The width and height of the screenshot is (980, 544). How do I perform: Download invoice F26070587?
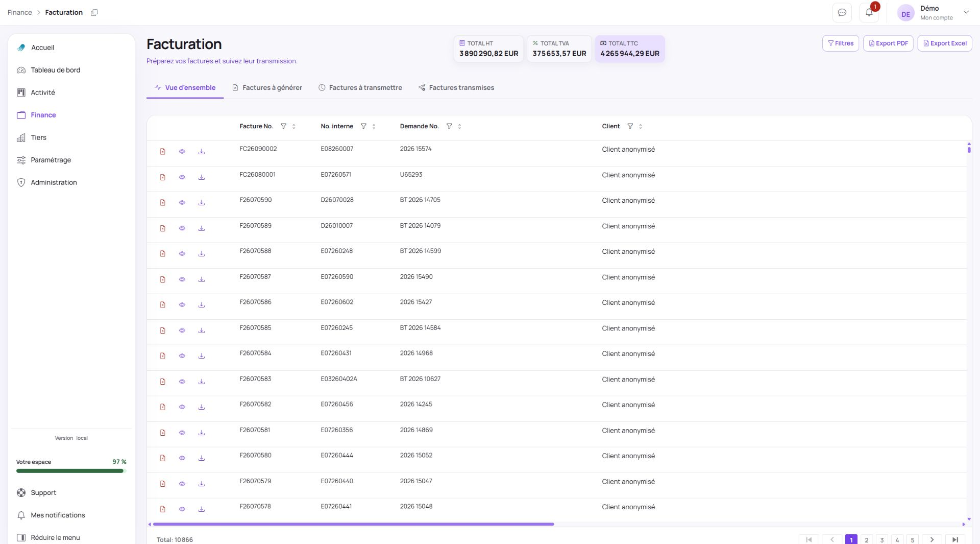point(202,279)
